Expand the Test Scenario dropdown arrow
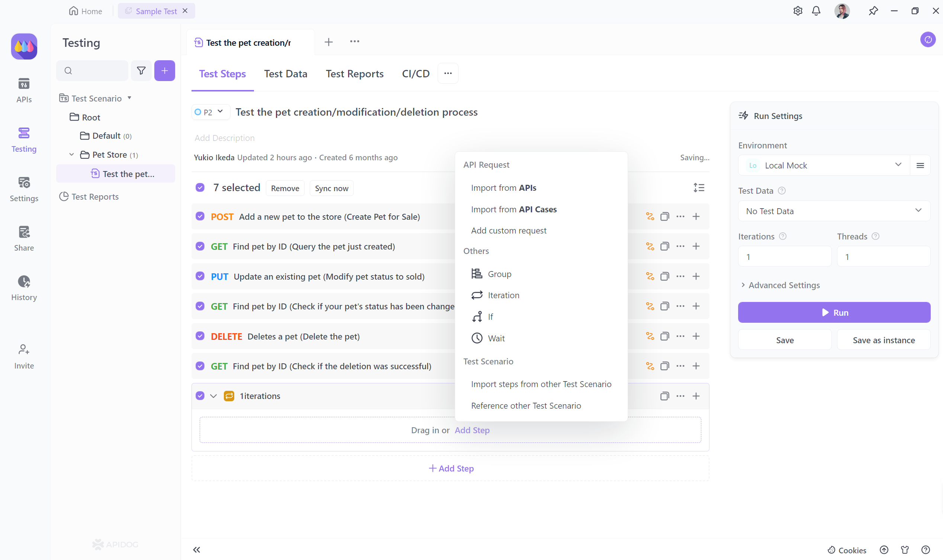This screenshot has width=943, height=560. coord(130,99)
